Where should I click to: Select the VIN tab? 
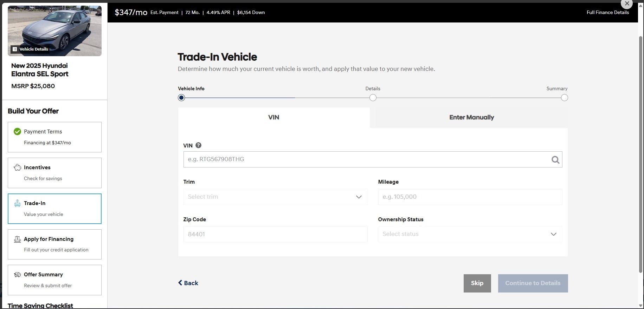pos(273,117)
